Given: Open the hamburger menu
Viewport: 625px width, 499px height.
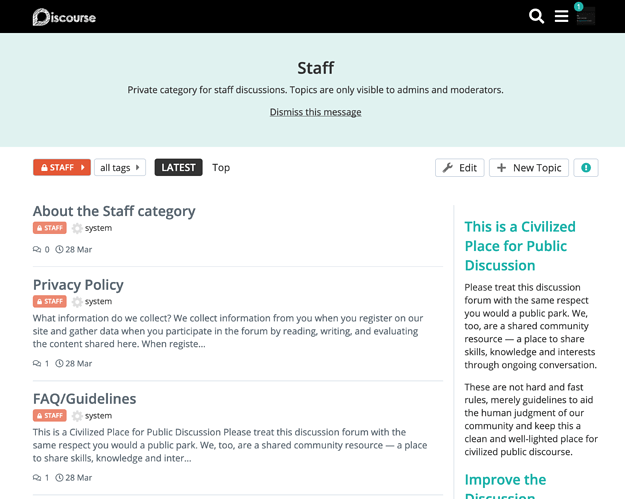Looking at the screenshot, I should coord(562,16).
